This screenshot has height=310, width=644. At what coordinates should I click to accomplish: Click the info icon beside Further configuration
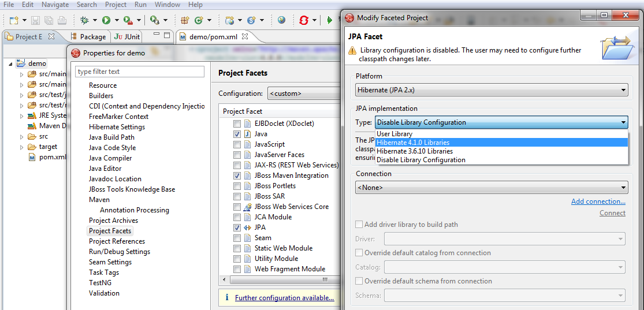click(226, 297)
